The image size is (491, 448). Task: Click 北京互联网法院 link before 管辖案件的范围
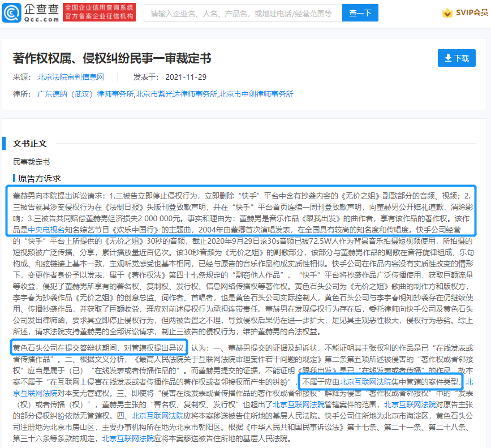pos(299,404)
